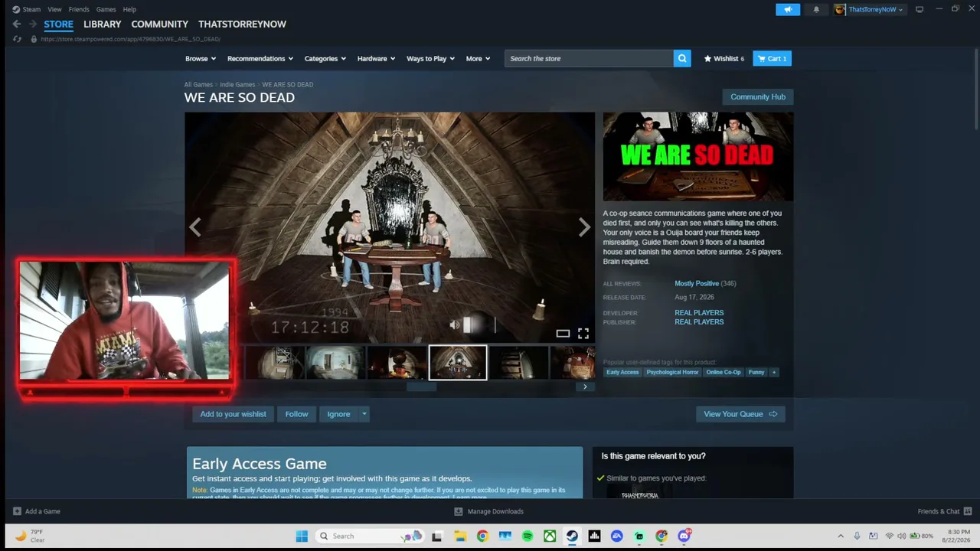
Task: Open the Help menu
Action: click(x=129, y=9)
